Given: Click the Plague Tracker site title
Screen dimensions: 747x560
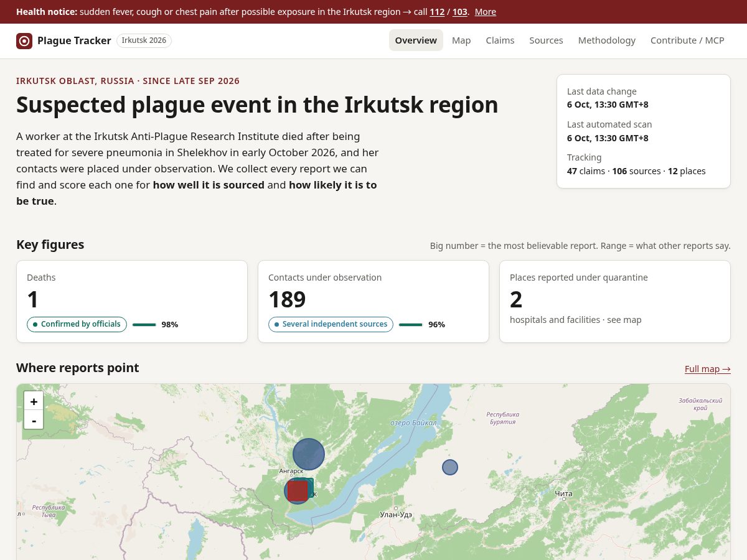Looking at the screenshot, I should [x=74, y=41].
